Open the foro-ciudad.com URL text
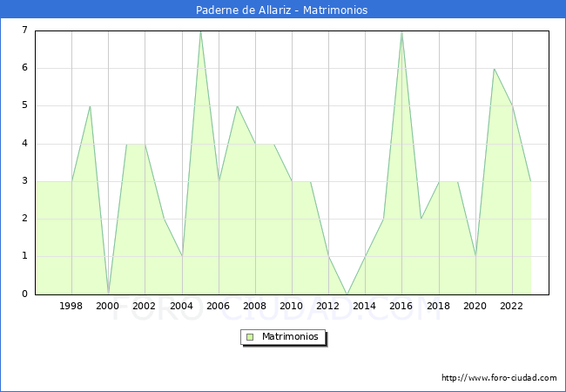566x392 pixels. [499, 378]
